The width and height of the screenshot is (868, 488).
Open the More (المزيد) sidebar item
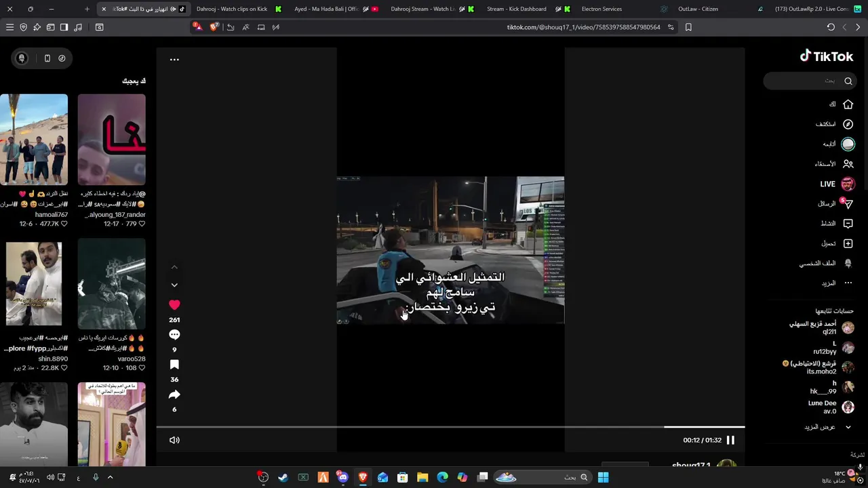pos(837,283)
